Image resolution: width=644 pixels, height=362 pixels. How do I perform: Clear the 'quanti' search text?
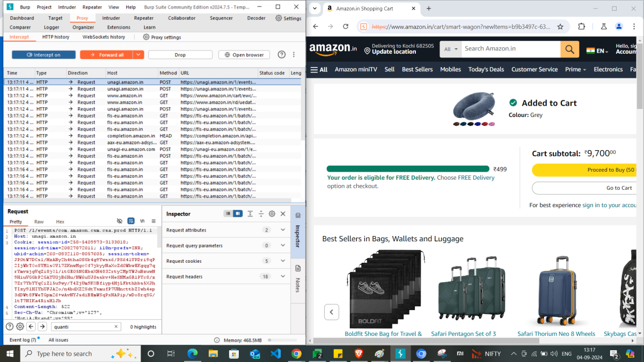click(116, 327)
